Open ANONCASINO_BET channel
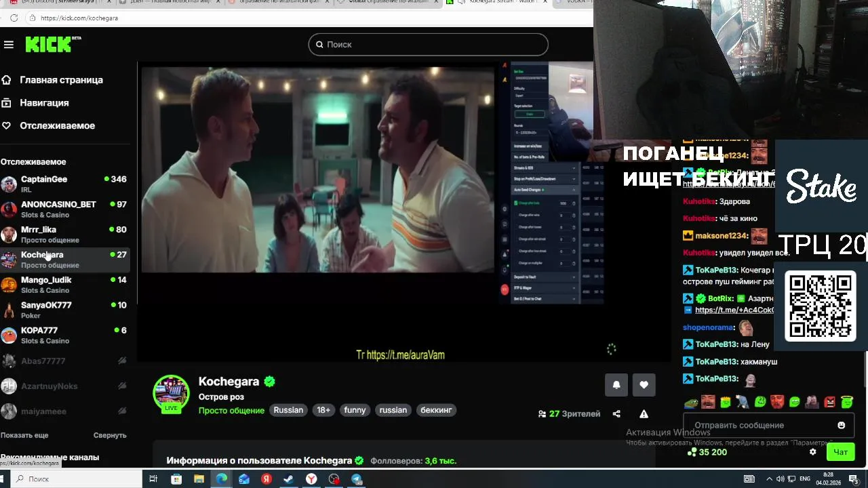The width and height of the screenshot is (868, 488). [65, 209]
